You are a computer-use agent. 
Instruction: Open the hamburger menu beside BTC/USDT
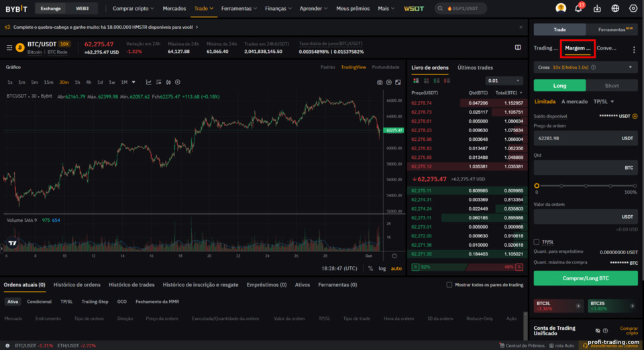click(x=9, y=48)
